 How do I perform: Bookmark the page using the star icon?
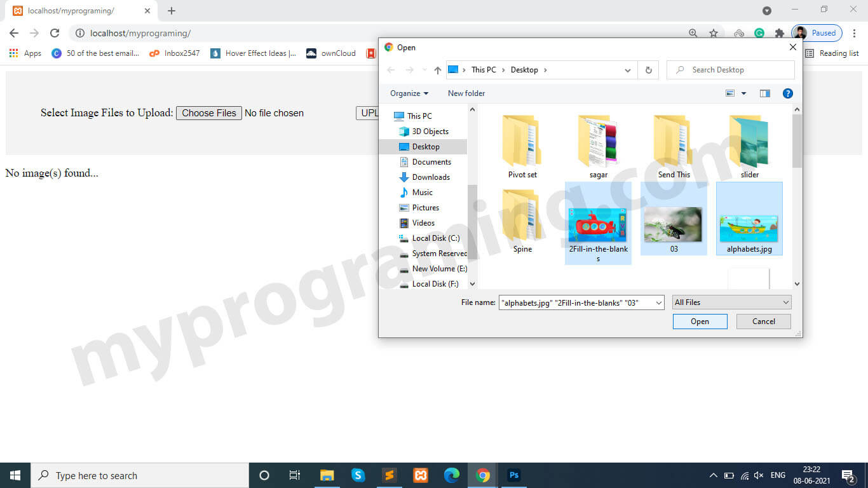(x=714, y=32)
